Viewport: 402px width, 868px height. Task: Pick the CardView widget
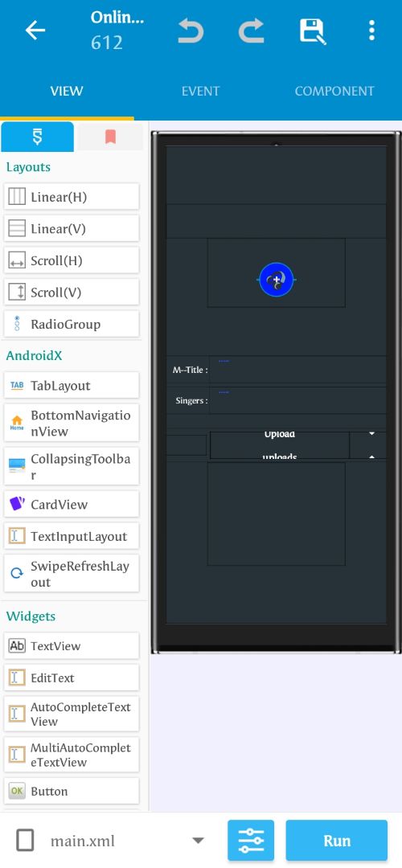pyautogui.click(x=72, y=504)
